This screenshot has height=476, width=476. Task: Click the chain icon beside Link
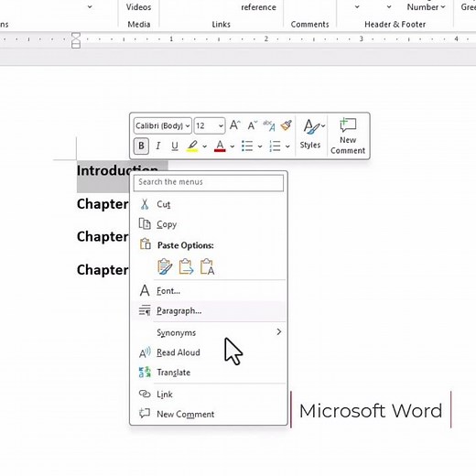(x=145, y=394)
